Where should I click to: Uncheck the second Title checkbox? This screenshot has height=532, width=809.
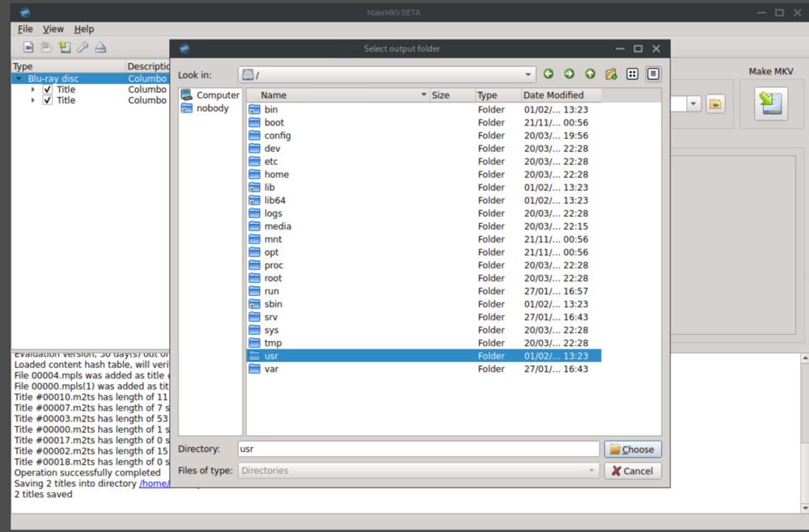(x=48, y=100)
